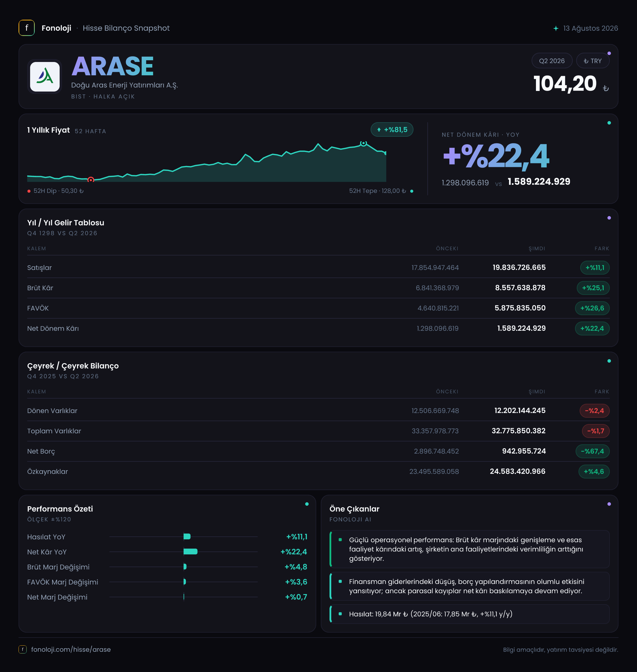Click the 'Güçlü operasyonel performans' highlight card
Viewport: 637px width, 672px height.
469,549
